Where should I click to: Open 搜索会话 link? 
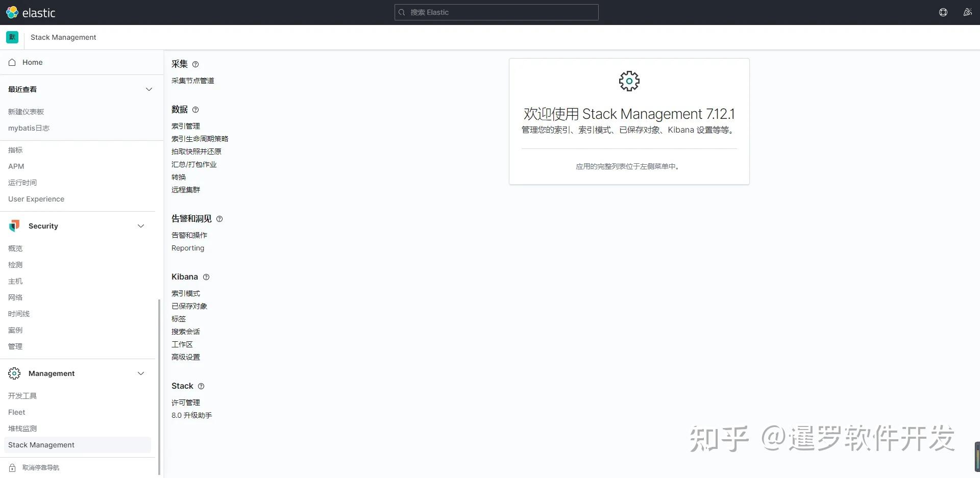coord(186,332)
